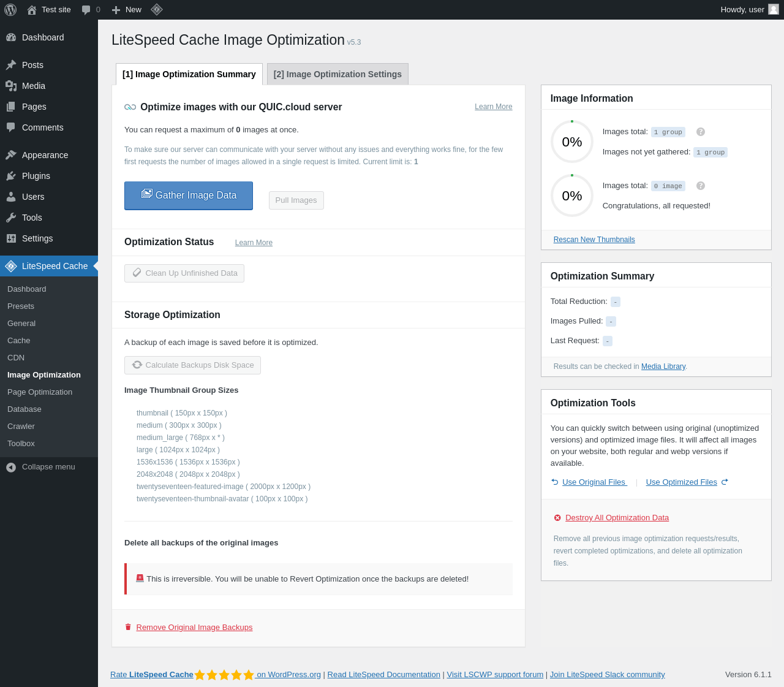Screen dimensions: 784x687
Task: Open the comments bubble icon in admin bar
Action: (86, 10)
